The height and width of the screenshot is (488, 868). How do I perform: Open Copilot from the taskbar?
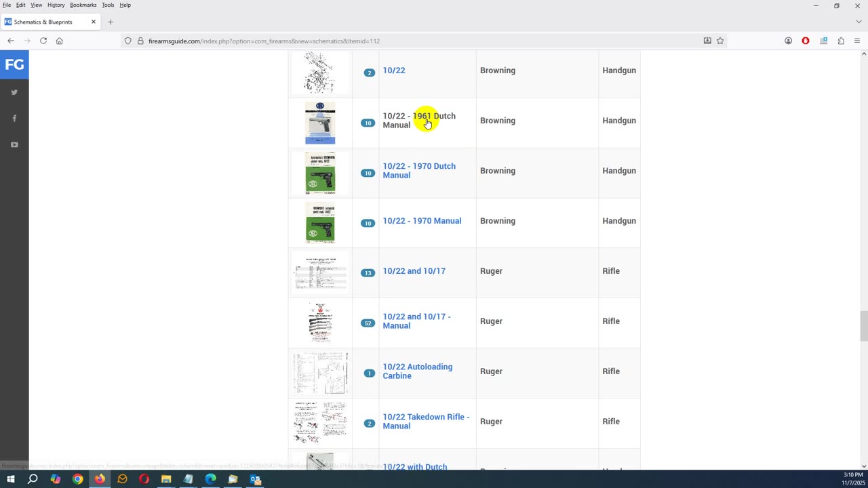(x=56, y=479)
